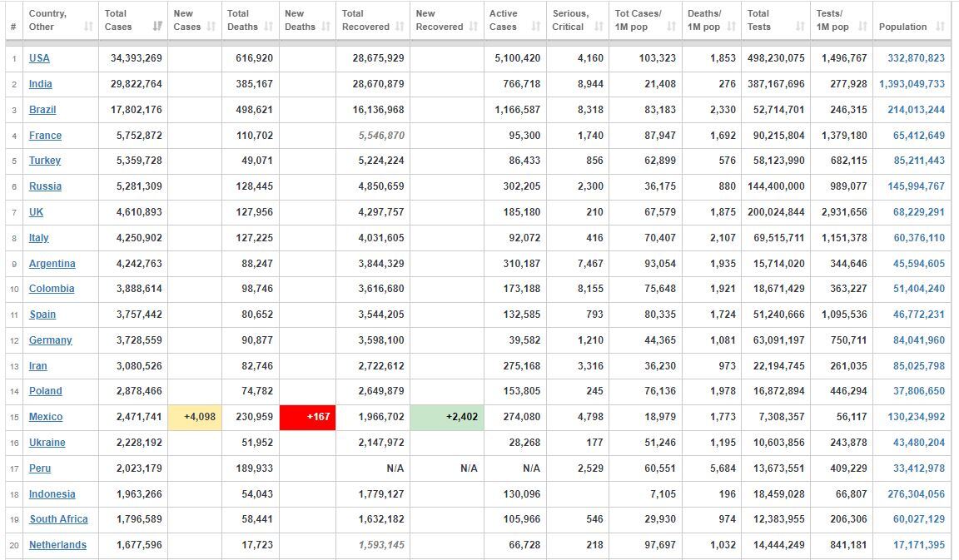Open the USA country link
This screenshot has height=560, width=959.
[39, 58]
